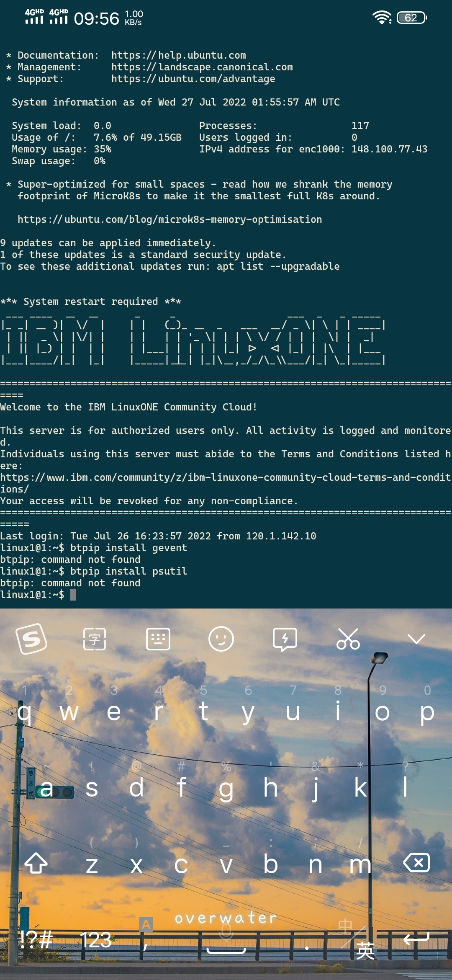Tap the k key
This screenshot has width=452, height=980.
point(360,787)
